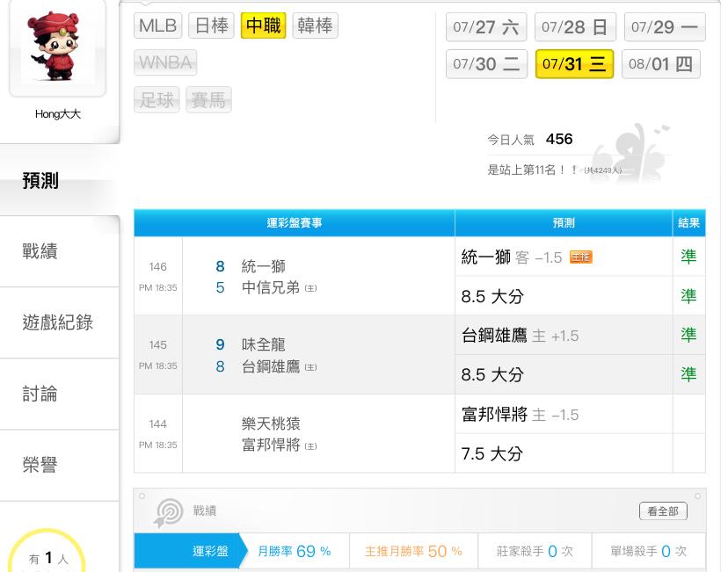Select the WNBA league tab
The image size is (728, 572).
(165, 62)
